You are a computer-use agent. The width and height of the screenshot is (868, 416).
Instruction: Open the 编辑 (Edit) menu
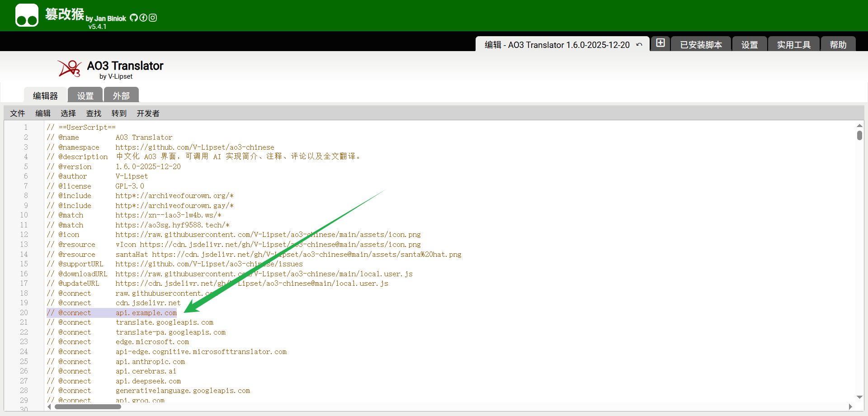point(43,113)
